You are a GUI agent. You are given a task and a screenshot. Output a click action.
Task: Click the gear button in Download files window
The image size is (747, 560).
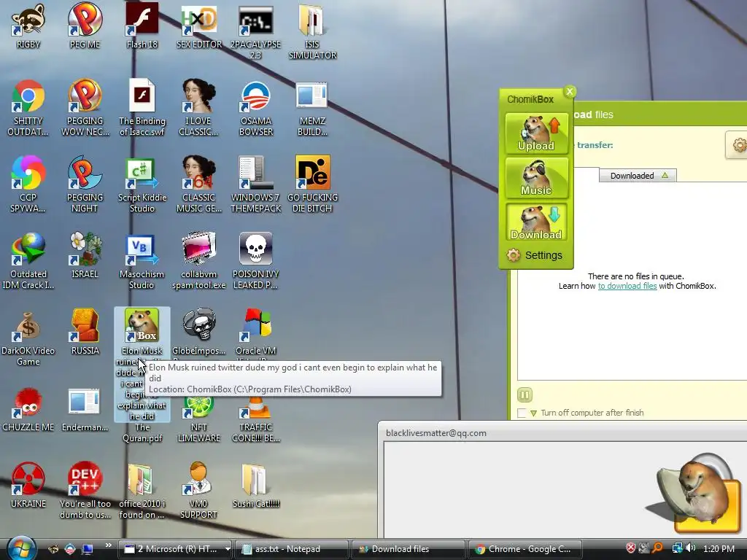pos(737,145)
